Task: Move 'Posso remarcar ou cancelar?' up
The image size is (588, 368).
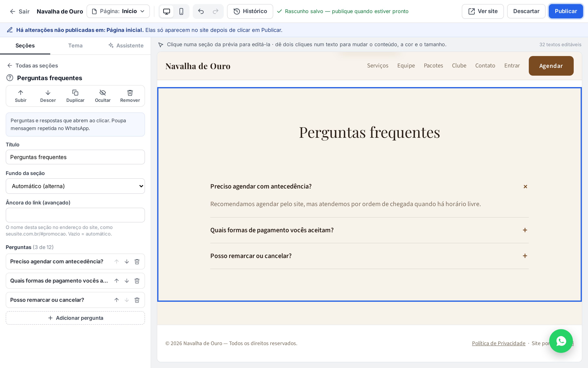Action: (x=117, y=300)
